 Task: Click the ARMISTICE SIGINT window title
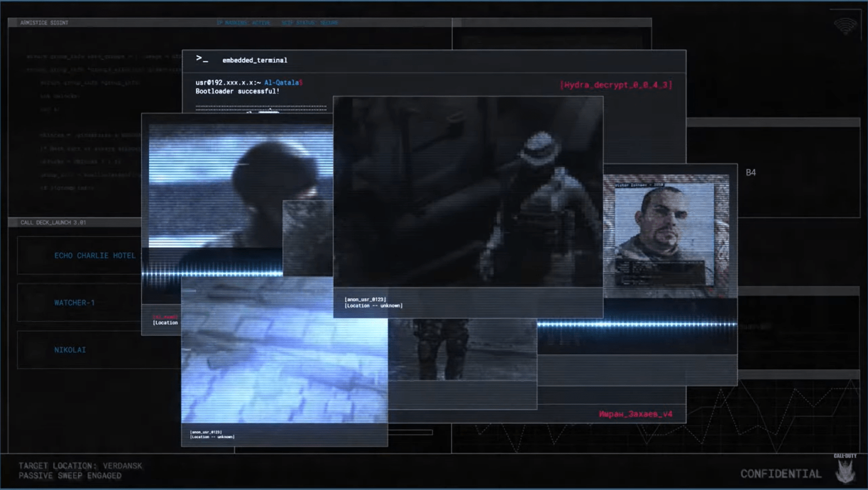(x=44, y=23)
